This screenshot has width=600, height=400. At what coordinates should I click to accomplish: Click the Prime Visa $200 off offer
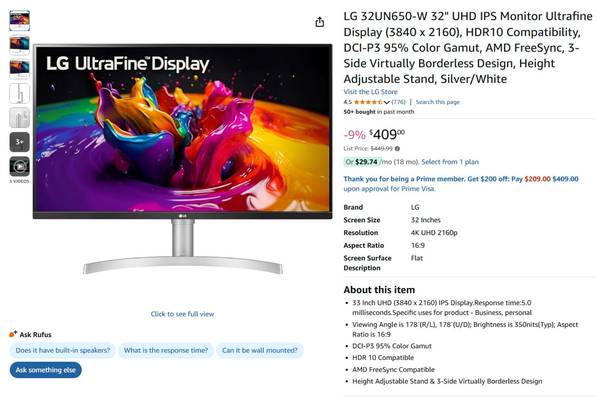(x=461, y=184)
